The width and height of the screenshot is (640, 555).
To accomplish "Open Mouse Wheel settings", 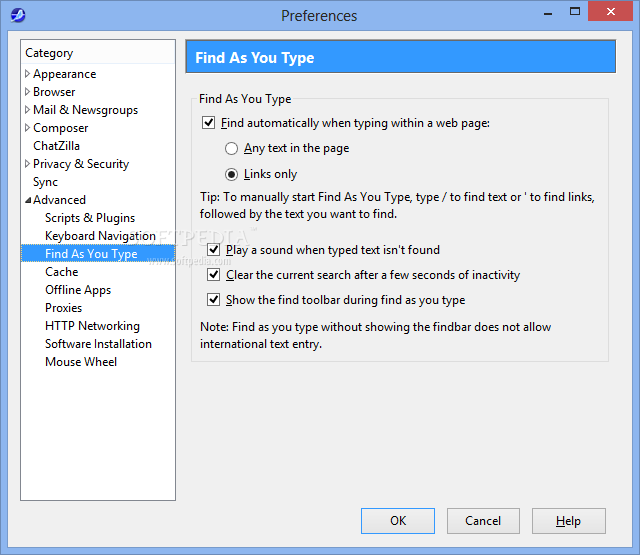I will point(81,362).
